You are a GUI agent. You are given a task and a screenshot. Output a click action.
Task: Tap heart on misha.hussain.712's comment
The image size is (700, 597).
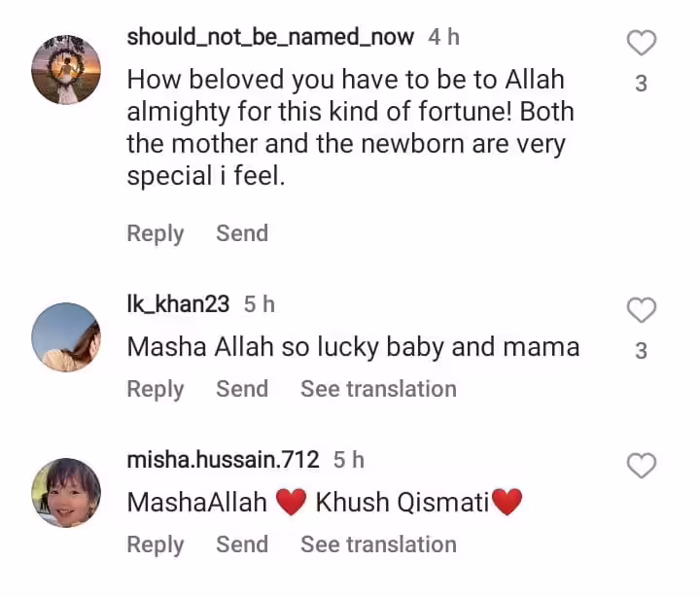tap(641, 466)
